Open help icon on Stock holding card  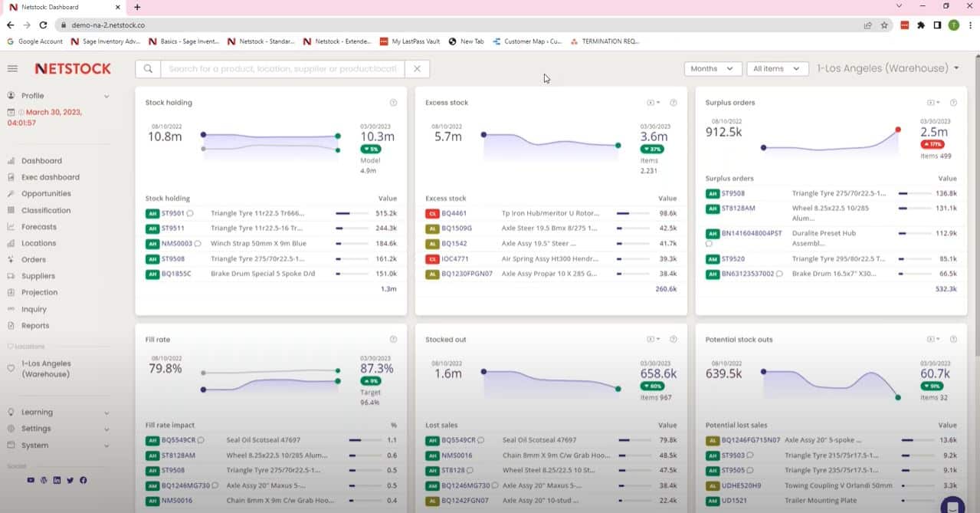[393, 103]
